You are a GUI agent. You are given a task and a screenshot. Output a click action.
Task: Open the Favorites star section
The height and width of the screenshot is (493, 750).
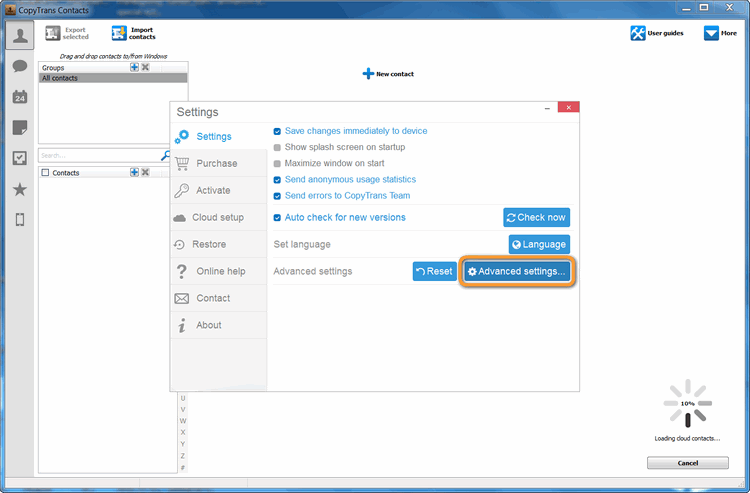(x=20, y=189)
